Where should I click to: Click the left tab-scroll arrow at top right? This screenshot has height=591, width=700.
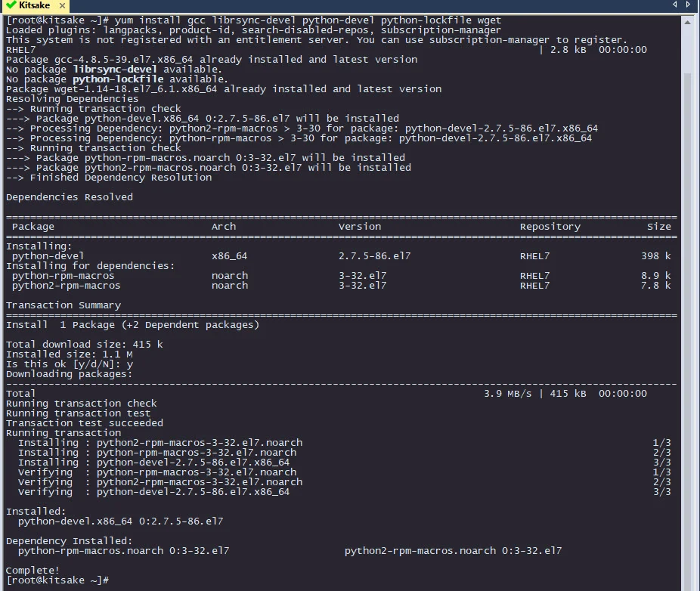[675, 5]
